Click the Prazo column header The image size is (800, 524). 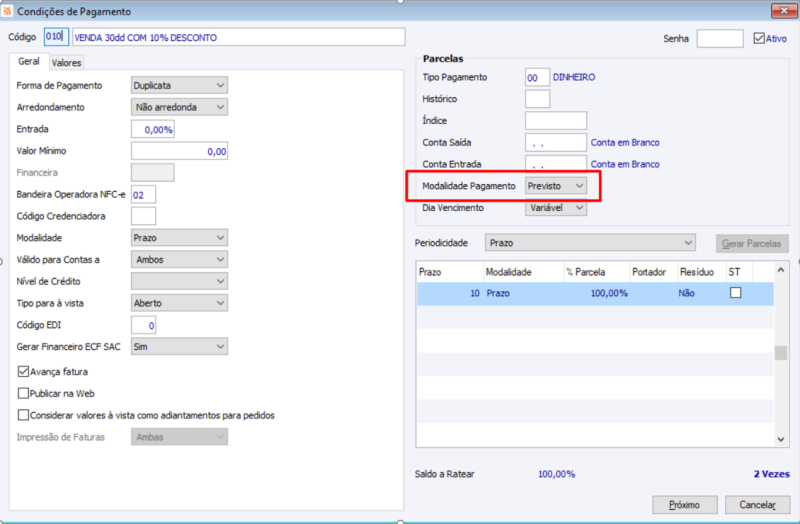[450, 272]
